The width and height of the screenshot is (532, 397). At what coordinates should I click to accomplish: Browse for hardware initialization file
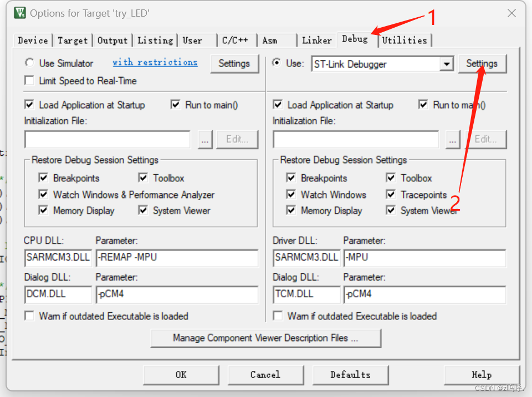(453, 139)
